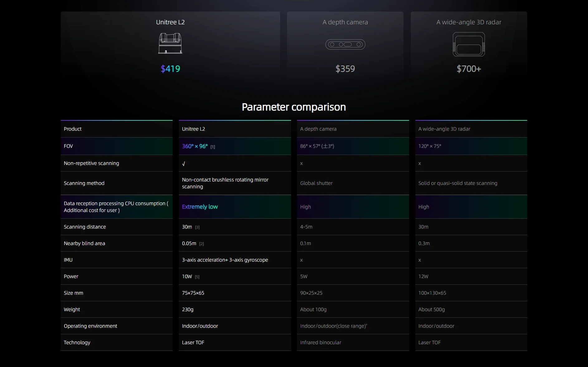This screenshot has width=588, height=367.
Task: Click the "A depth camera" price card title
Action: click(345, 22)
